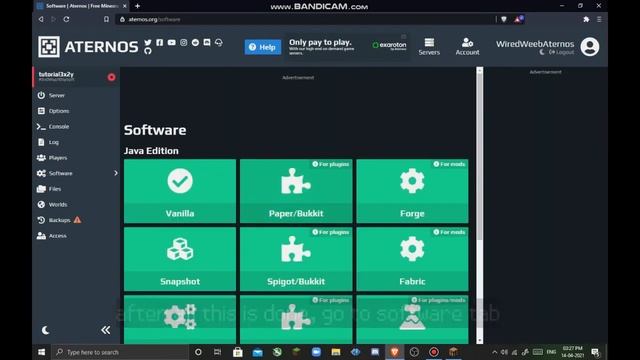Open Aternos Facebook page icon
This screenshot has height=360, width=640.
[x=160, y=42]
